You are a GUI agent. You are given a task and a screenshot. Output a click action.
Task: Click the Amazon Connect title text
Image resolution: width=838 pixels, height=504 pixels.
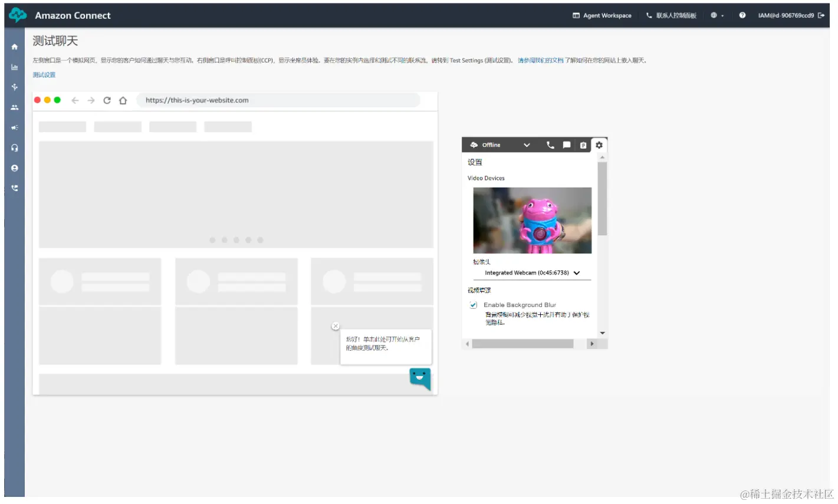tap(73, 15)
